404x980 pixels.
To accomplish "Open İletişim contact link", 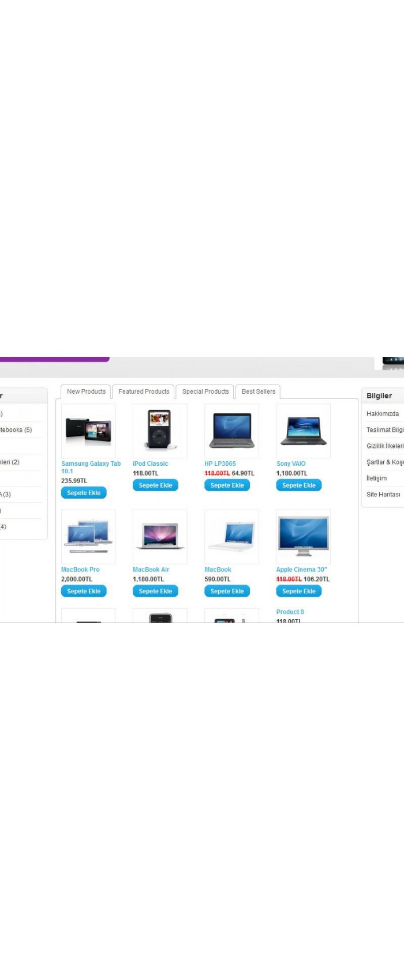I will 377,478.
